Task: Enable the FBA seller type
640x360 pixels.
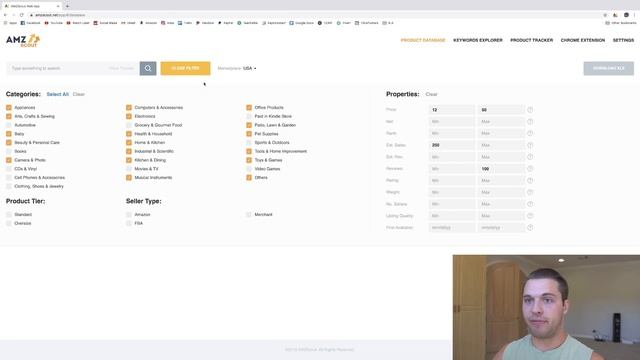Action: (129, 224)
